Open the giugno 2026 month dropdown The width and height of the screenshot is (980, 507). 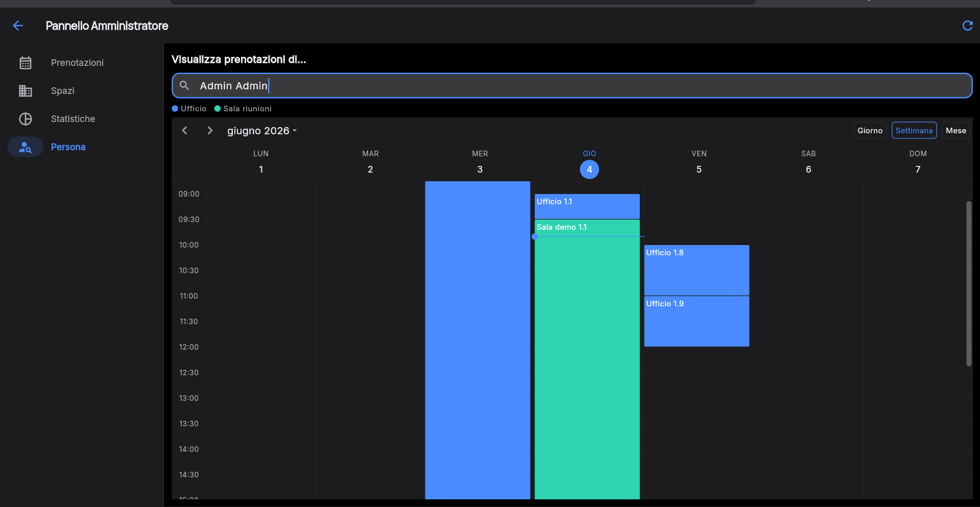click(x=262, y=131)
